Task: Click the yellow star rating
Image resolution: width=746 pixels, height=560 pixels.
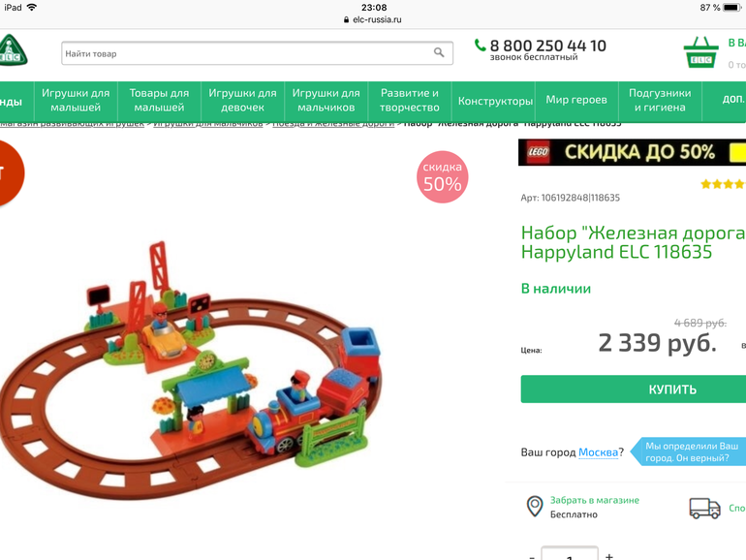Action: 723,184
